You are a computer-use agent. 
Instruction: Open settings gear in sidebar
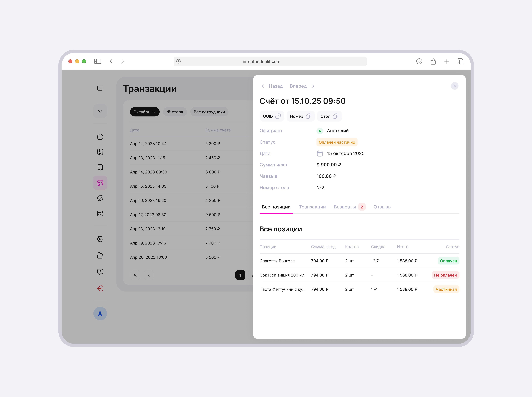(x=100, y=239)
